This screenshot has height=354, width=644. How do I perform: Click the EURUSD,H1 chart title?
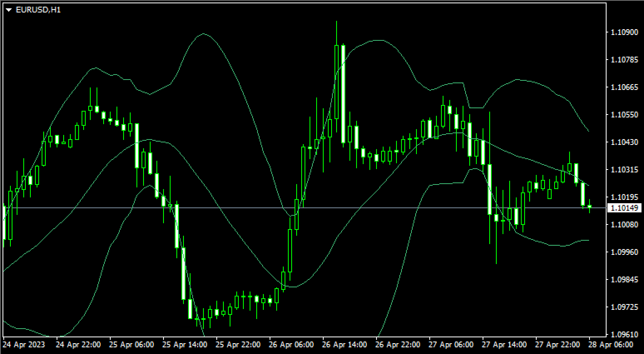click(38, 10)
